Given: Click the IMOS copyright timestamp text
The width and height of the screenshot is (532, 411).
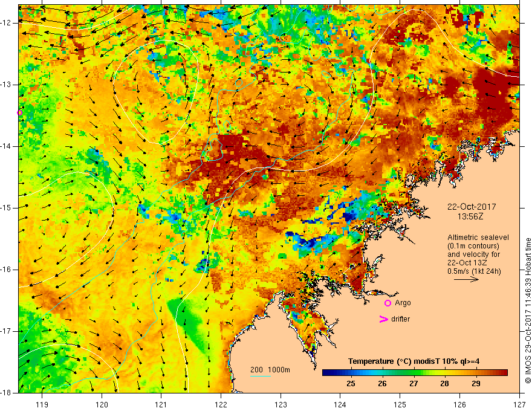Looking at the screenshot, I should click(528, 311).
